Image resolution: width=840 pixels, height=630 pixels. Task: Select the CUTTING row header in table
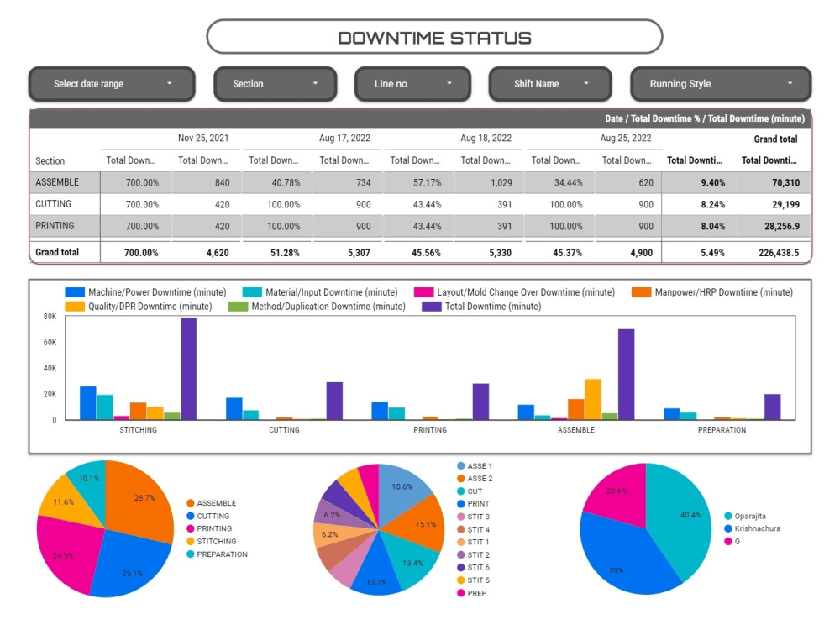(54, 204)
